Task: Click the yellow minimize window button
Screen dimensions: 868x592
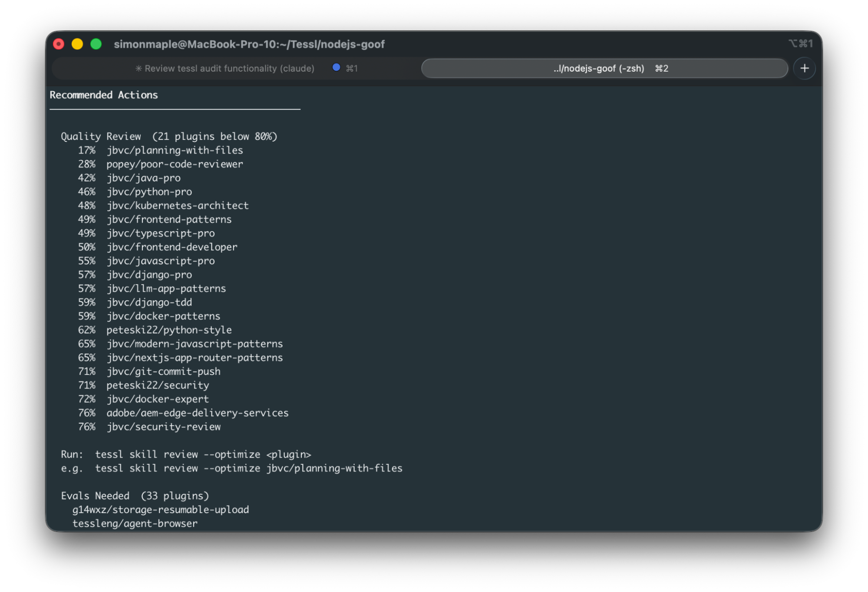Action: (77, 44)
